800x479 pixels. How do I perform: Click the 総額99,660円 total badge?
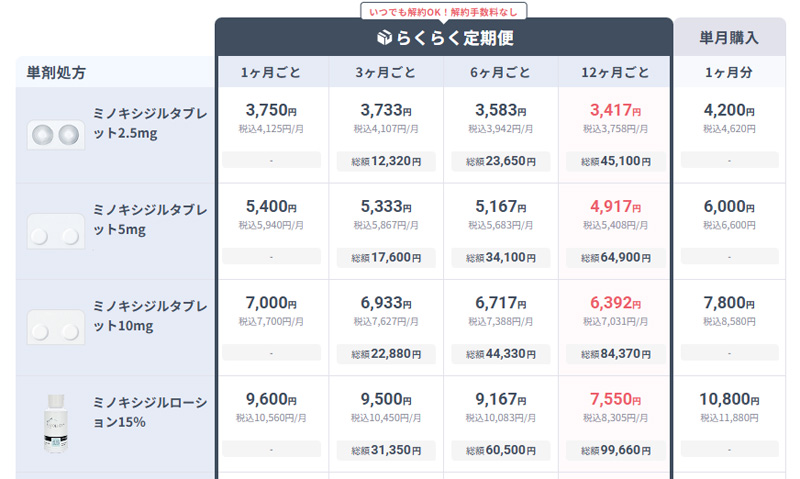click(615, 450)
